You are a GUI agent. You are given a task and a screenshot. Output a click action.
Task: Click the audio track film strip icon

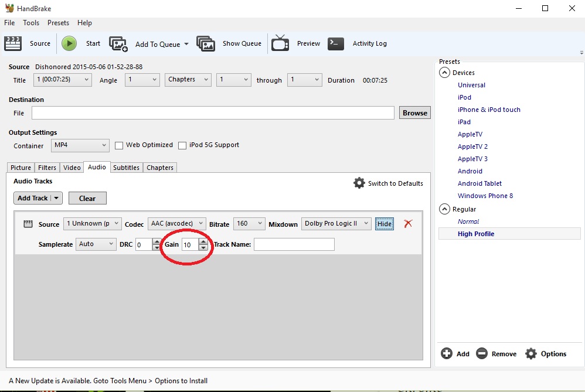click(28, 224)
